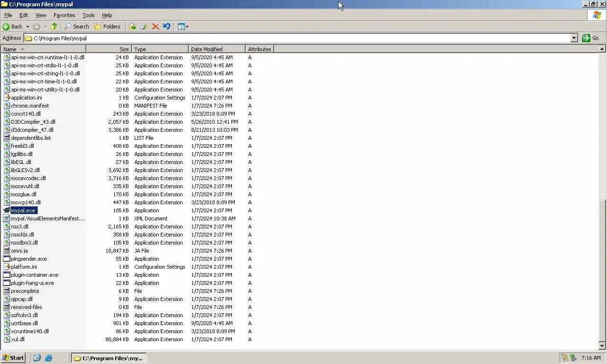This screenshot has width=607, height=364.
Task: Sort by the Attributes column header
Action: (259, 49)
